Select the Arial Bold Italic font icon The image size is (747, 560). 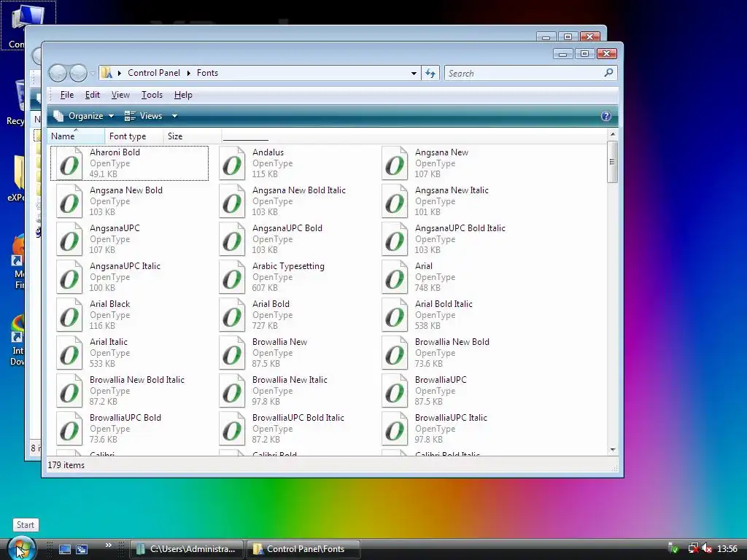[395, 315]
